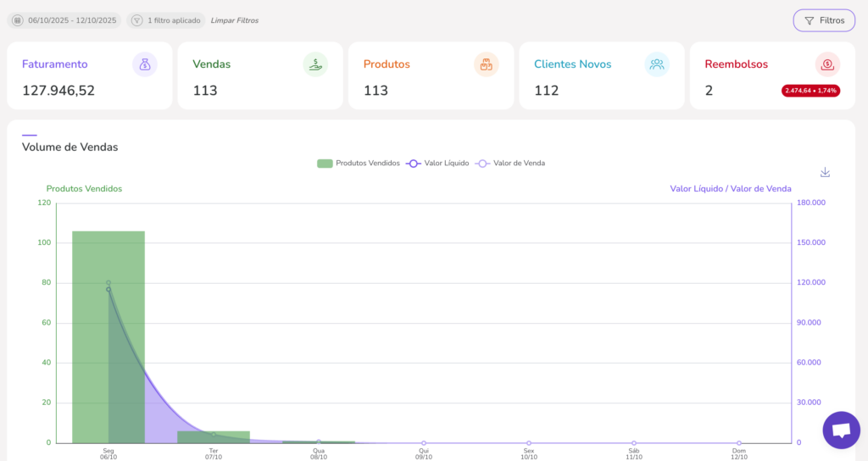Click the Clientes Novos people icon

coord(657,64)
